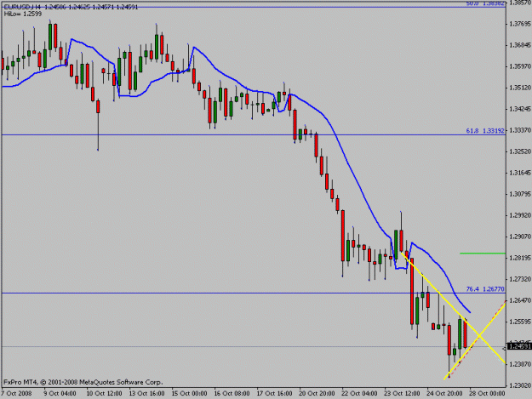Image resolution: width=532 pixels, height=399 pixels.
Task: Select the 61.8 1.33192 Fibonacci label
Action: coord(485,130)
